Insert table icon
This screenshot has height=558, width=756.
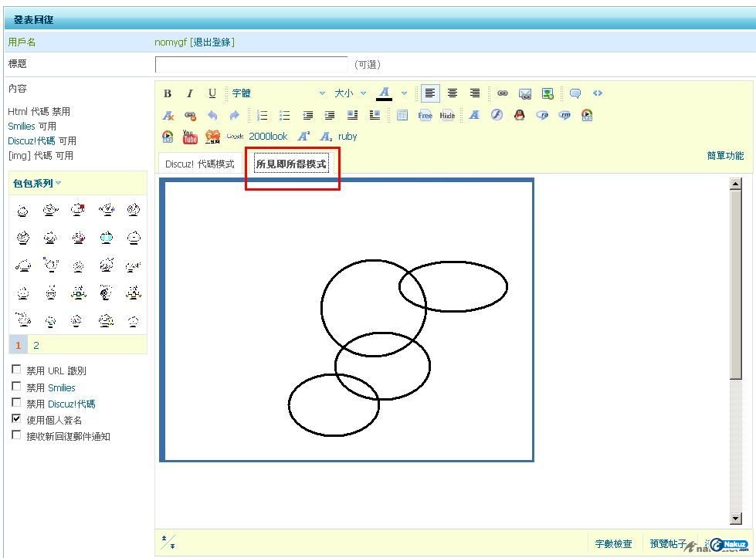coord(402,115)
